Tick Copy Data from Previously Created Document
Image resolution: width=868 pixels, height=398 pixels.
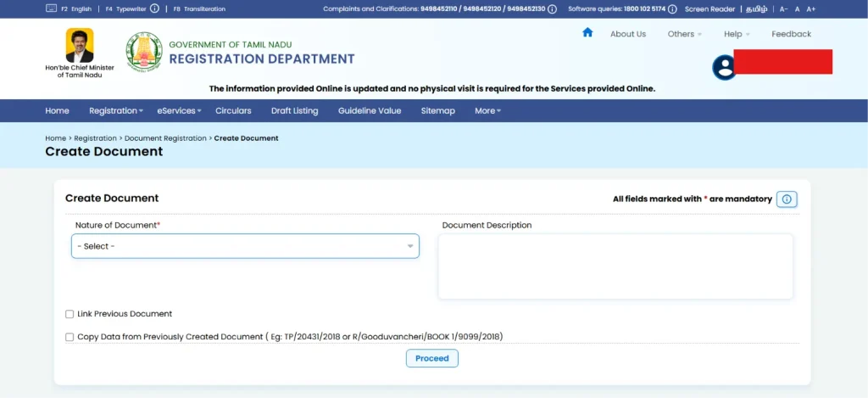70,336
